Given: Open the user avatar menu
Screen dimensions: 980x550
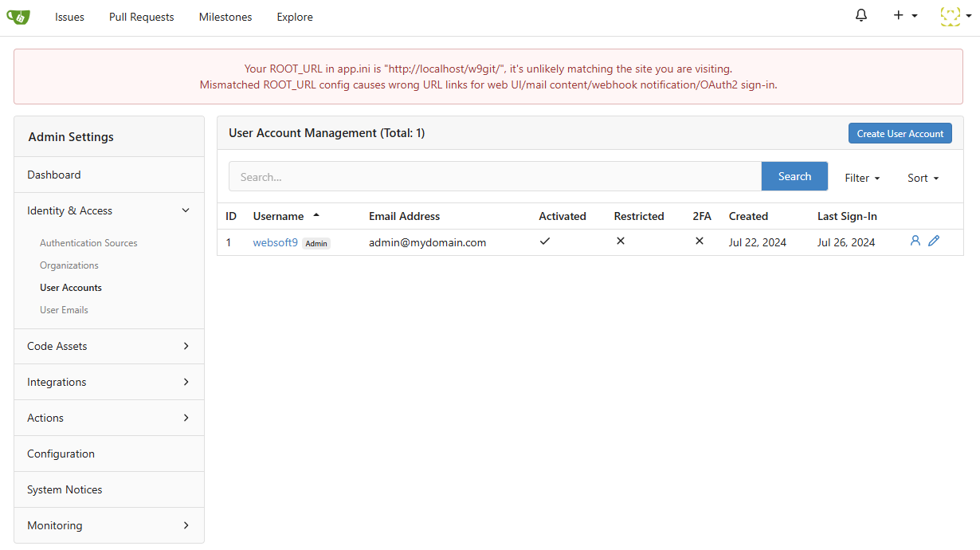Looking at the screenshot, I should pyautogui.click(x=955, y=16).
